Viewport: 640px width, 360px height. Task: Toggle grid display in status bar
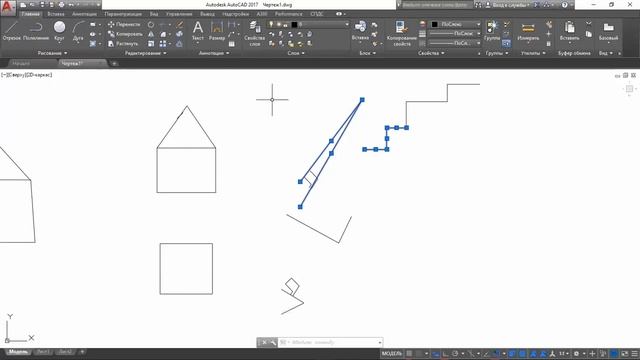pyautogui.click(x=409, y=353)
